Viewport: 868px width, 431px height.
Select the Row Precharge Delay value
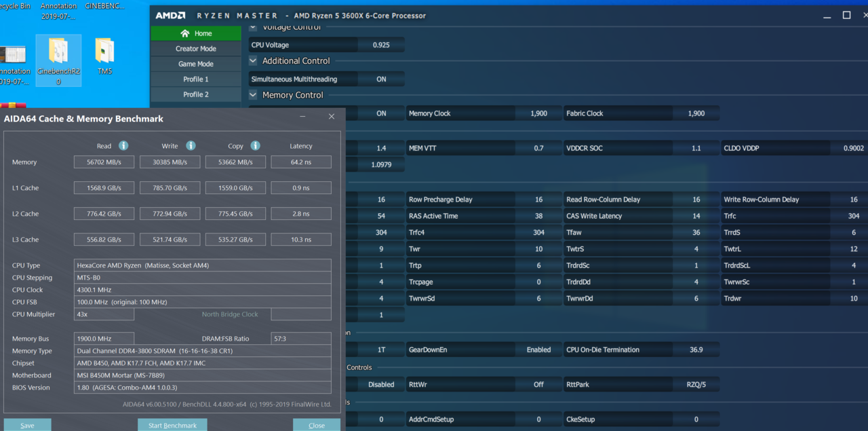click(x=538, y=200)
